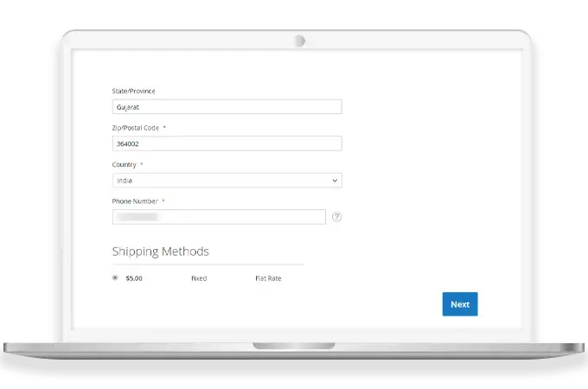The height and width of the screenshot is (389, 588).
Task: Click the divider line under Shipping Methods
Action: click(208, 265)
